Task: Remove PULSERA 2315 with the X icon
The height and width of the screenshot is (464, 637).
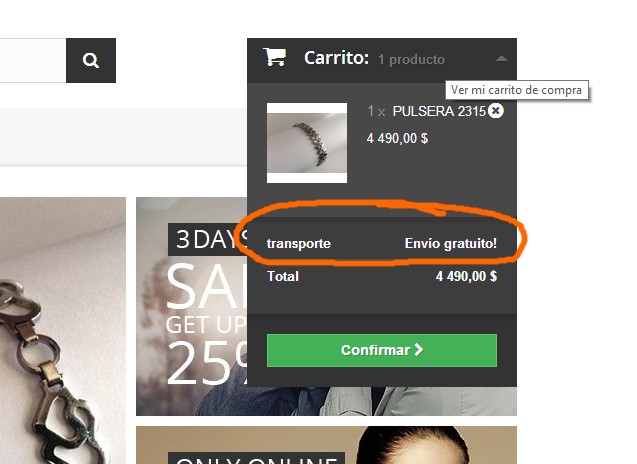Action: pos(496,111)
